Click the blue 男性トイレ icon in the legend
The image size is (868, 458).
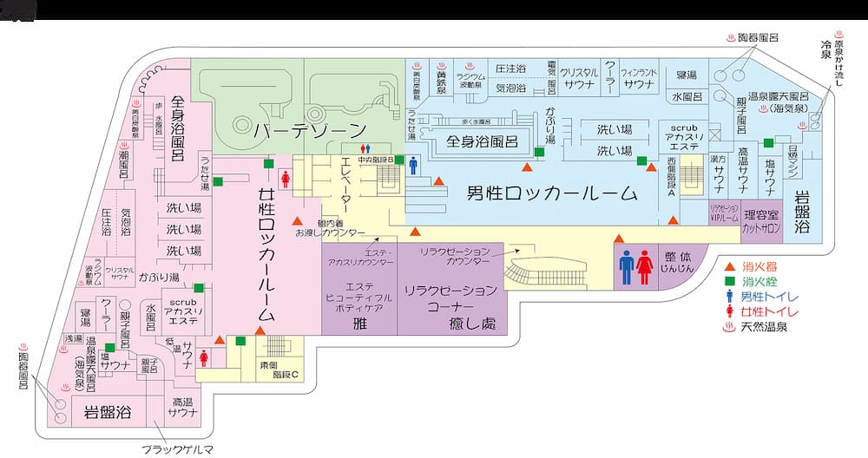tap(730, 297)
